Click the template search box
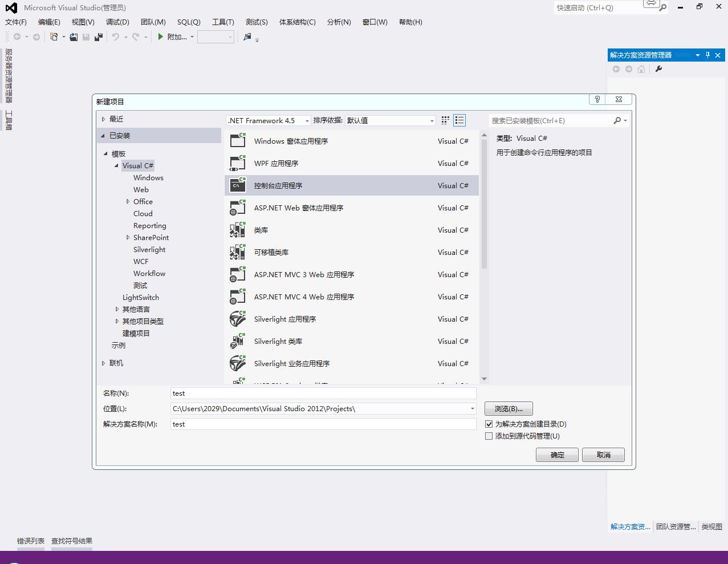Screen dimensions: 728x564 [551, 120]
